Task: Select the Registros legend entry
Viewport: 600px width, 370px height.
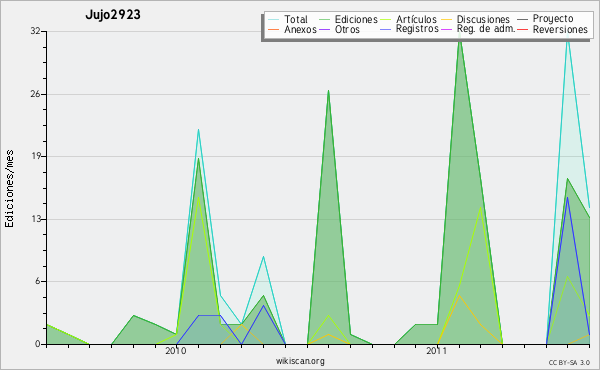Action: [x=409, y=29]
